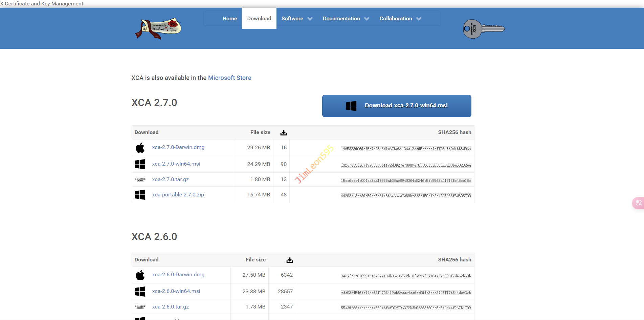Image resolution: width=644 pixels, height=320 pixels.
Task: Click download count icon in XCA 2.7.0 header
Action: [x=284, y=133]
